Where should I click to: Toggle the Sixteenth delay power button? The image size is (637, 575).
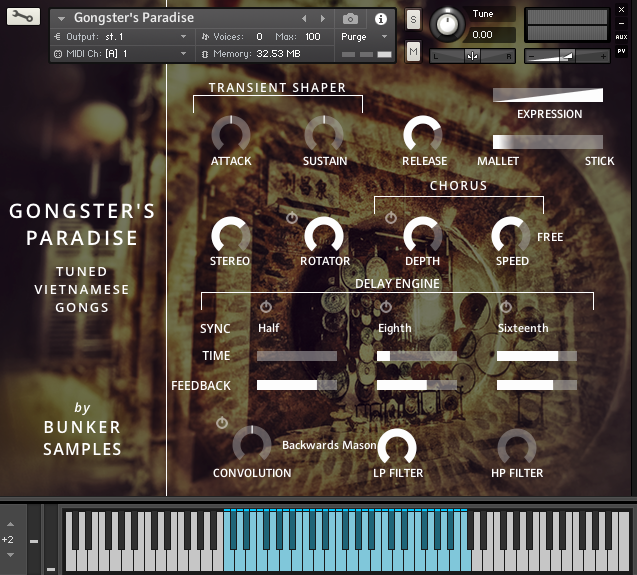[506, 306]
